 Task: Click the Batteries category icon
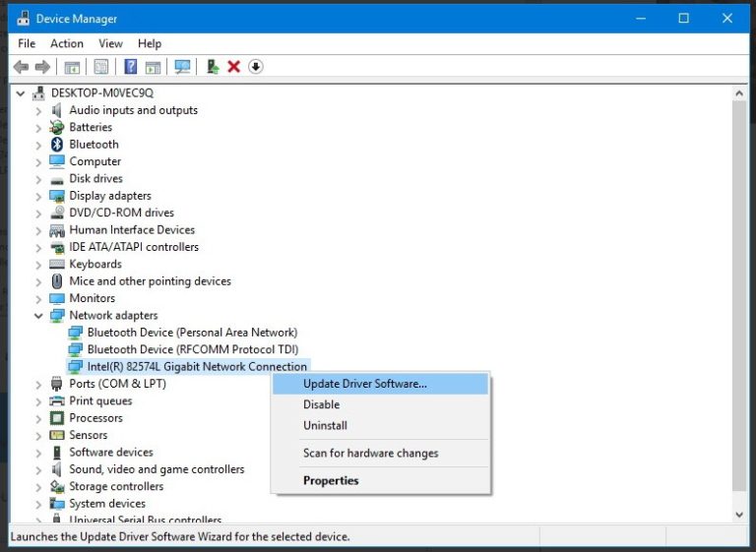[57, 127]
